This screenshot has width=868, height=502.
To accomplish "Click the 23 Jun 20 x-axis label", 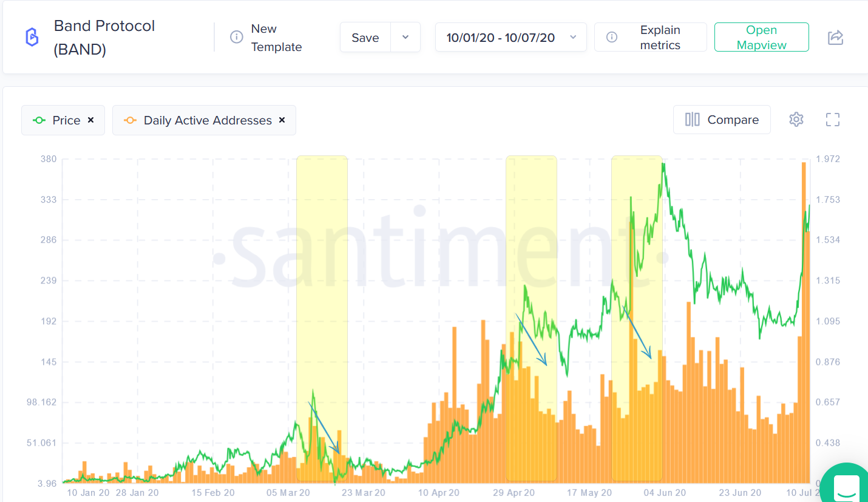I will pyautogui.click(x=739, y=493).
